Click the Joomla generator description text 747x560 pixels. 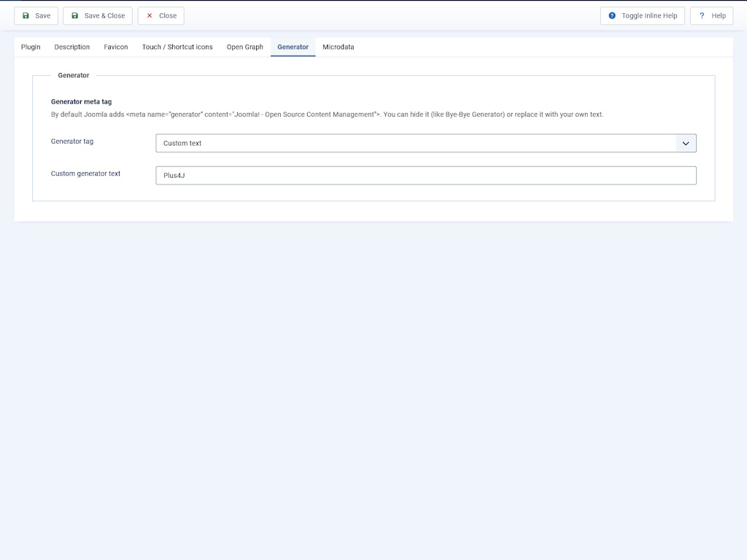[x=327, y=114]
